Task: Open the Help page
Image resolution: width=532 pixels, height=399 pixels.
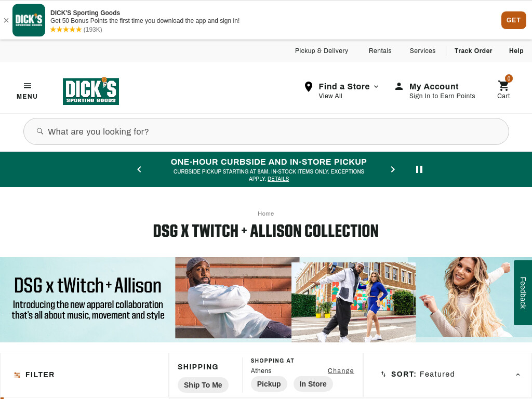Action: pos(516,50)
